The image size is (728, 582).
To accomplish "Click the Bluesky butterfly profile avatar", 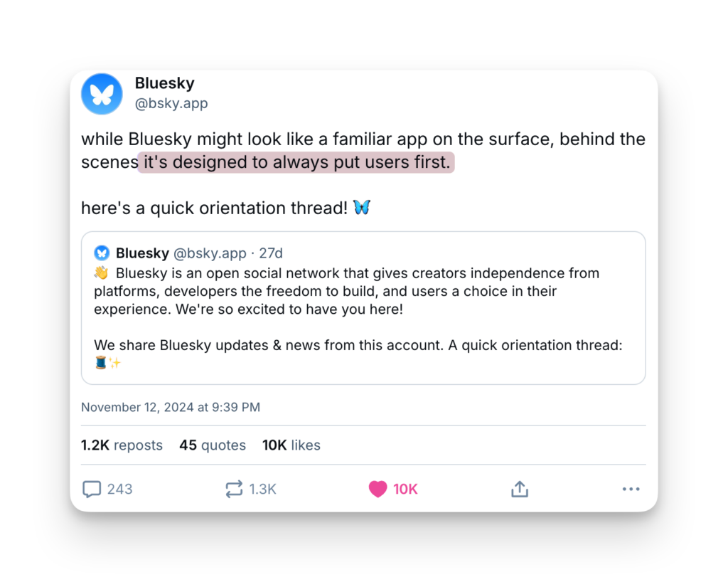I will coord(102,94).
